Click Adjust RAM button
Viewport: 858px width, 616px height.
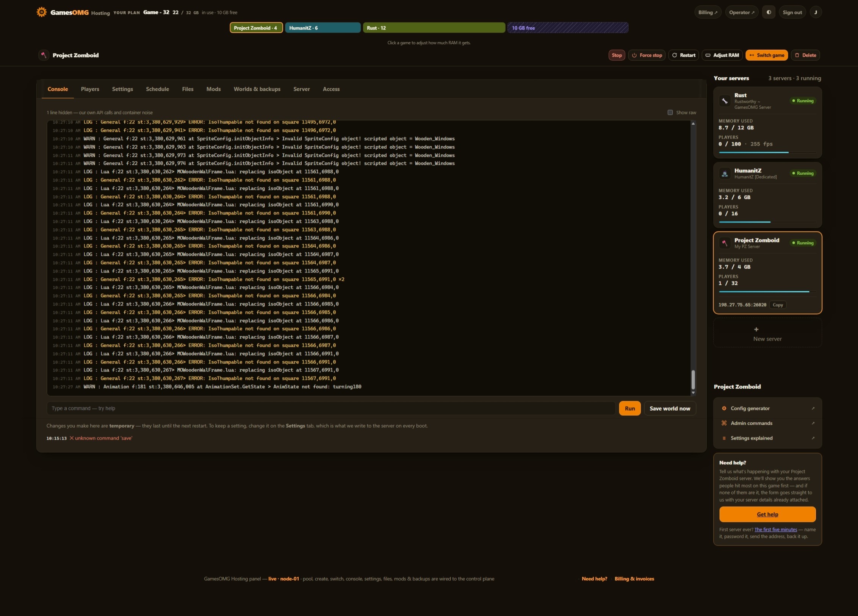(722, 55)
